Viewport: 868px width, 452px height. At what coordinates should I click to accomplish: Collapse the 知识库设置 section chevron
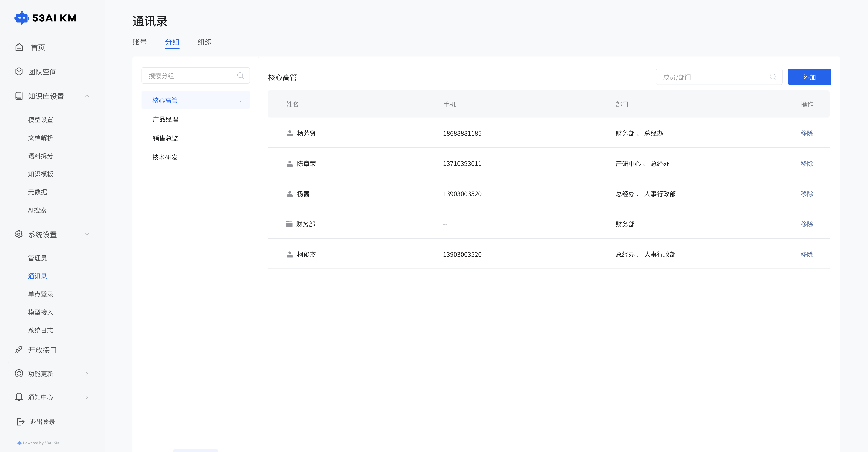(87, 96)
